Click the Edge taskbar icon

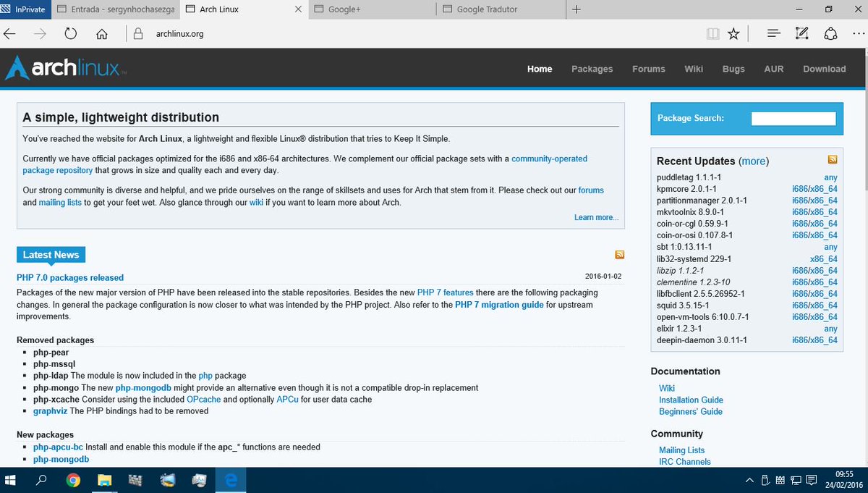coord(231,480)
